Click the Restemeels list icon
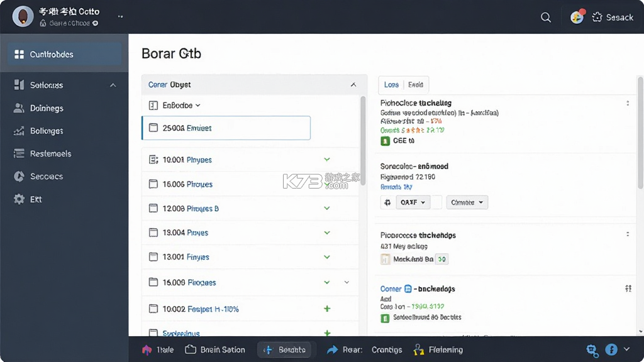 click(19, 153)
